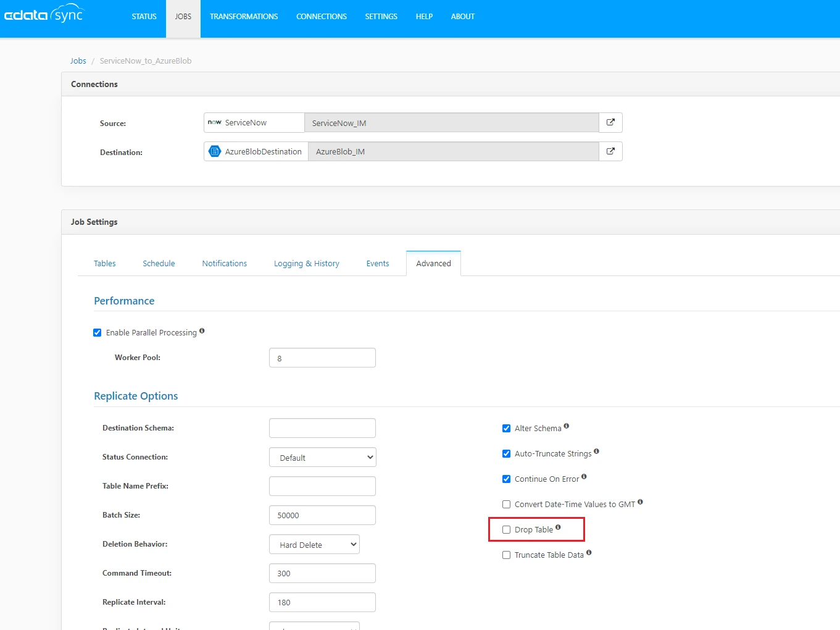Click the Command Timeout field
The image size is (840, 630).
323,573
